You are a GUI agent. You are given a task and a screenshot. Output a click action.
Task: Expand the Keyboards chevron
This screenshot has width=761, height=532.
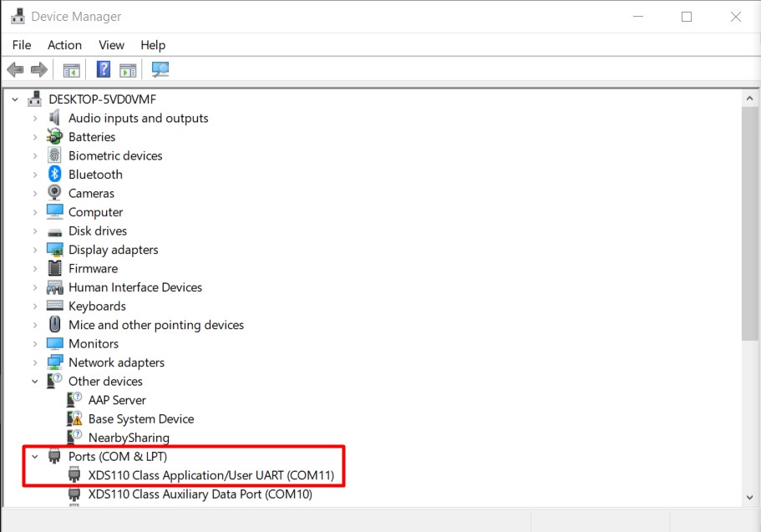35,307
